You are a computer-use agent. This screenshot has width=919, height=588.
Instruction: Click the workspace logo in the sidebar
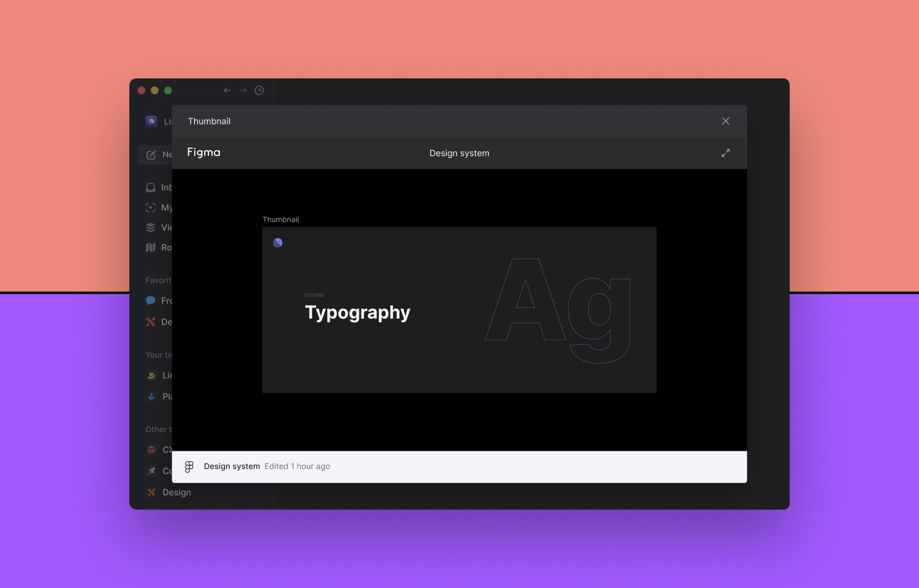coord(151,121)
